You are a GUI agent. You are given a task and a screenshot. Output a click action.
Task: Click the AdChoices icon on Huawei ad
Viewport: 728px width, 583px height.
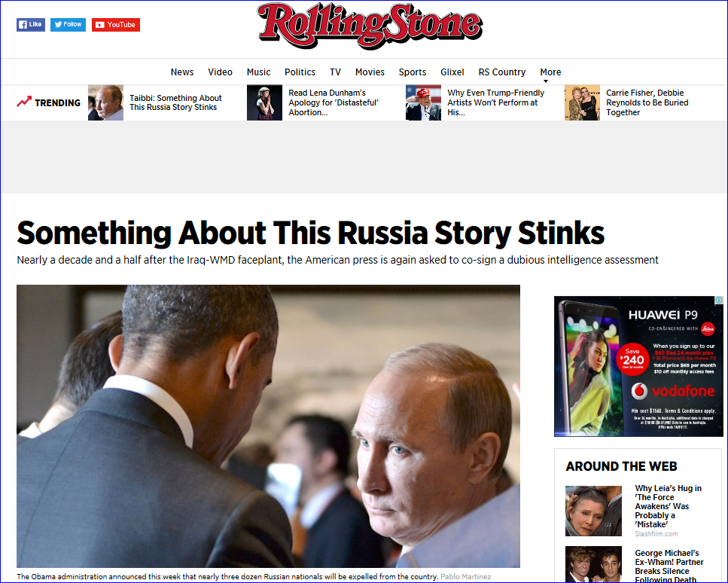point(719,300)
